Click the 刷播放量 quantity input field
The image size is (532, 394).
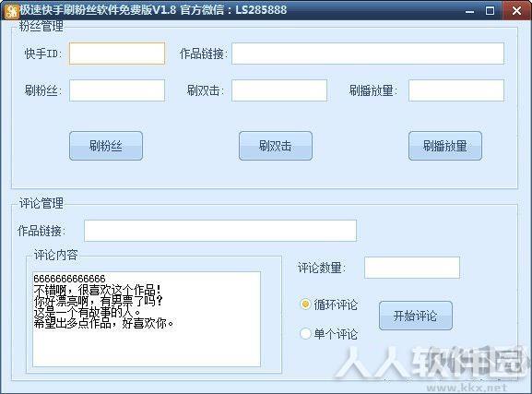456,90
